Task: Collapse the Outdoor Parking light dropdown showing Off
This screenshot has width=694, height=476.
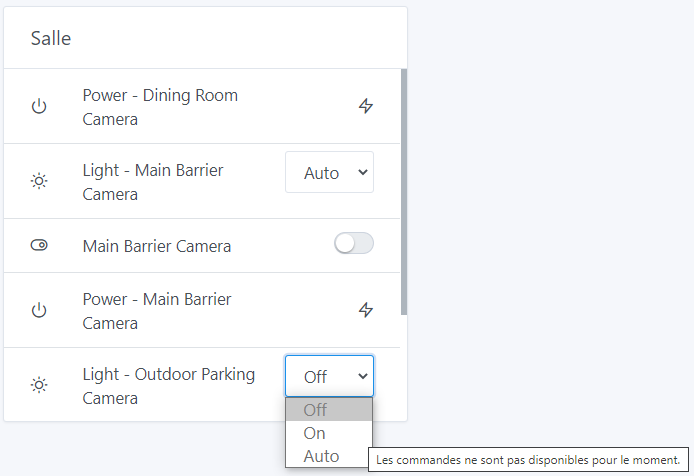Action: pos(329,376)
